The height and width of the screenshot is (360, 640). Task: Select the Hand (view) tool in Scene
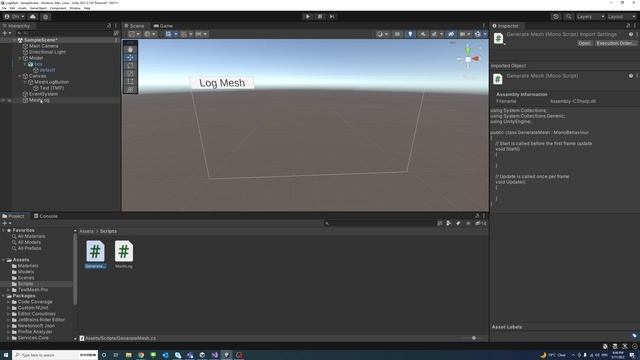click(130, 49)
